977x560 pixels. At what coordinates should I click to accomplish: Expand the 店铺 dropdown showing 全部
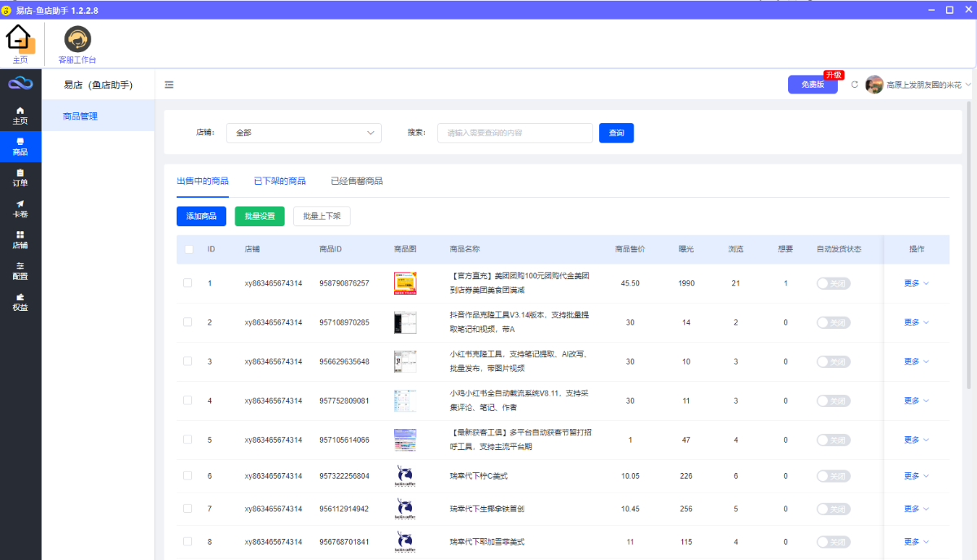[x=304, y=133]
